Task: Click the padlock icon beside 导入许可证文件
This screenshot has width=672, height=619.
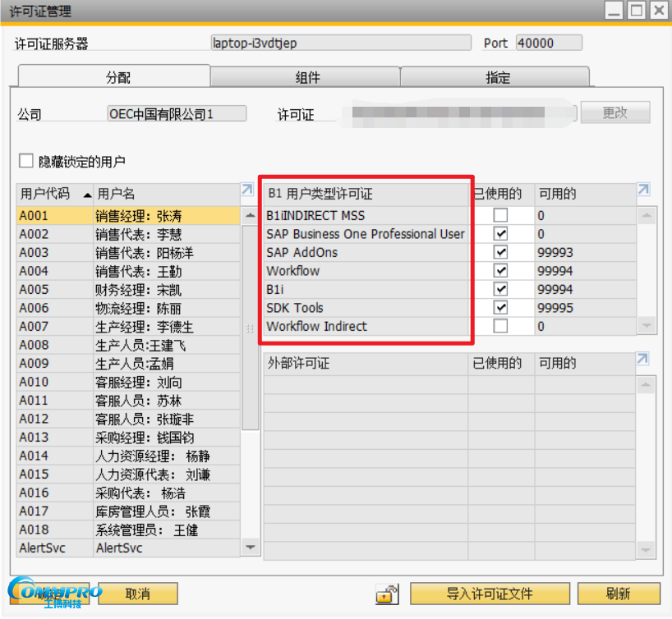Action: (x=386, y=594)
